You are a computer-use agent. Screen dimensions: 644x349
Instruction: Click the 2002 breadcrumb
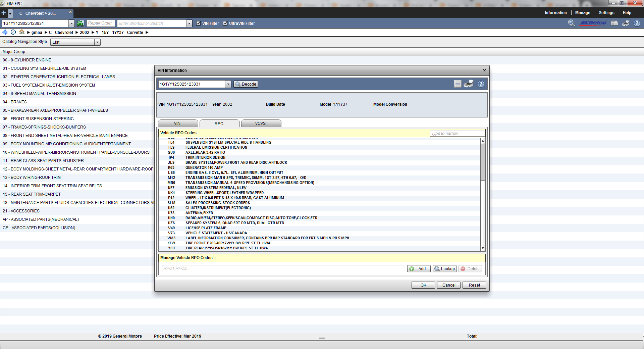[x=85, y=33]
